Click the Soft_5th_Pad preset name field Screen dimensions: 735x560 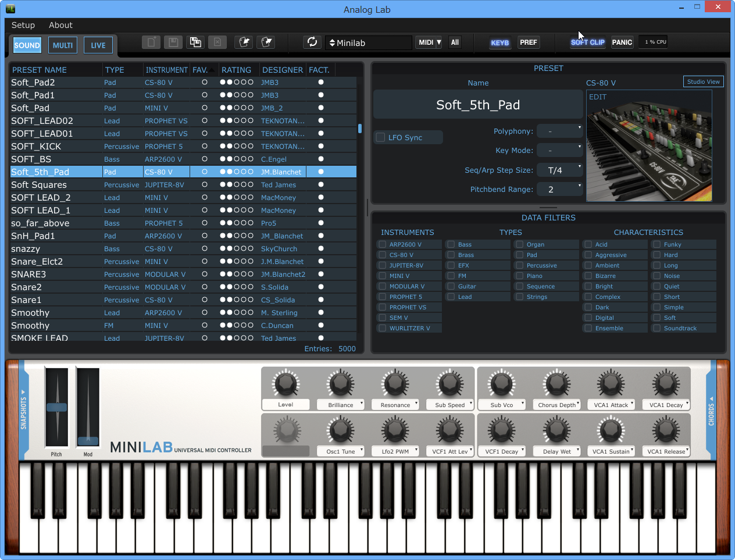(x=478, y=105)
